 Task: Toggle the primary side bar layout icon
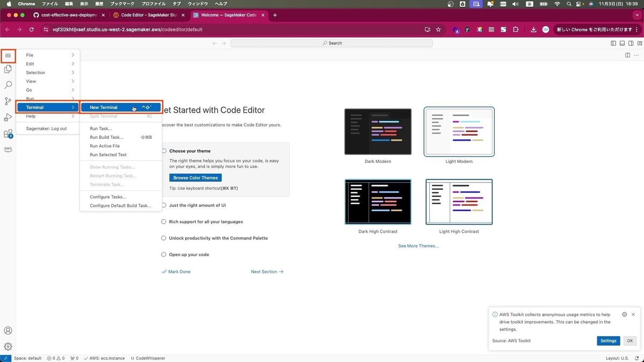pos(613,43)
